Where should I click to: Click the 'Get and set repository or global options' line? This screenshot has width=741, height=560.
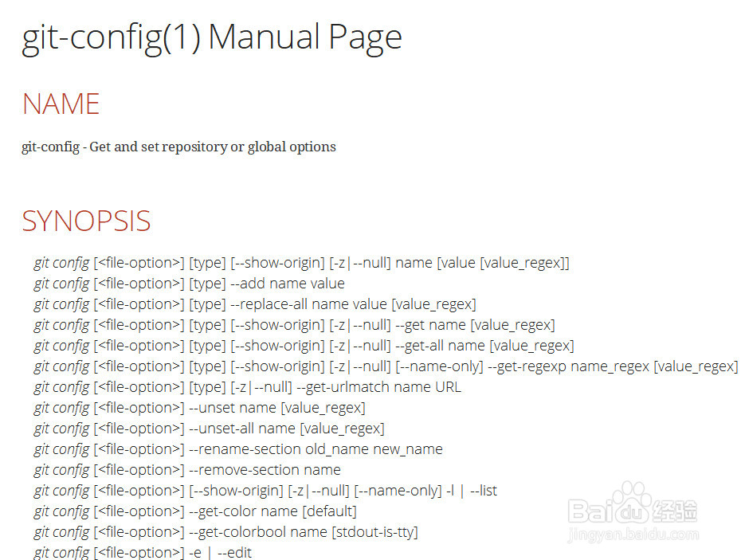[178, 147]
